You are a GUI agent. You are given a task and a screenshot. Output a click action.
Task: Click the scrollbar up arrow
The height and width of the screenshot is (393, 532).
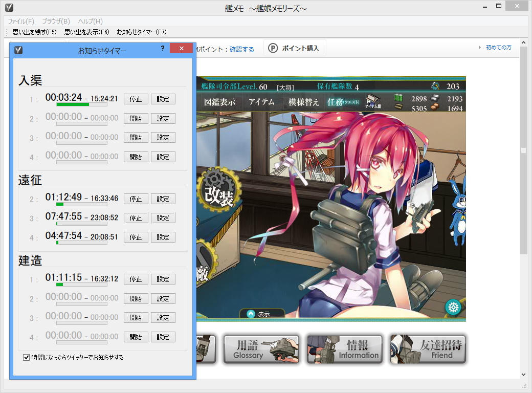tap(523, 43)
